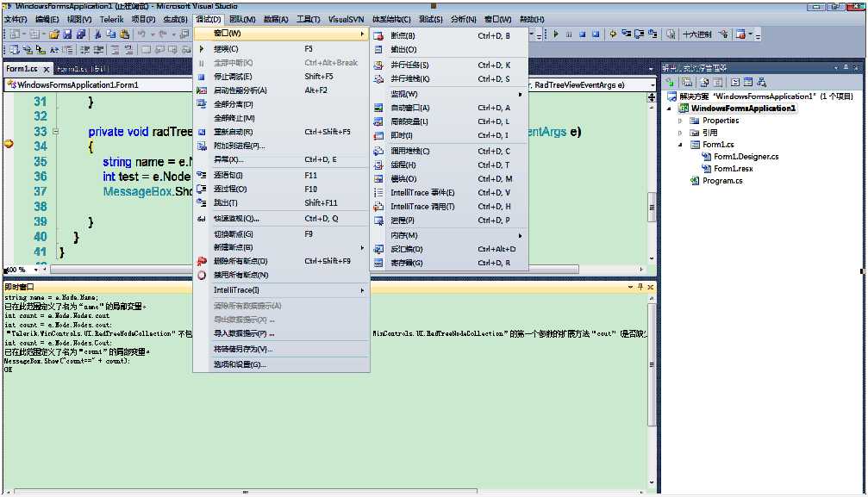
Task: Choose 逐语句(I) step into entry
Action: point(281,175)
